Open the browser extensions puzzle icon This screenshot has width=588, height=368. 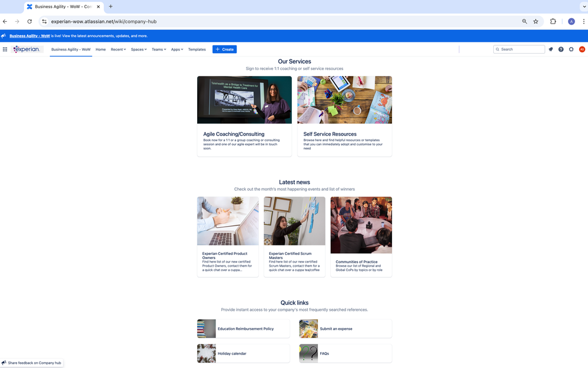(553, 21)
